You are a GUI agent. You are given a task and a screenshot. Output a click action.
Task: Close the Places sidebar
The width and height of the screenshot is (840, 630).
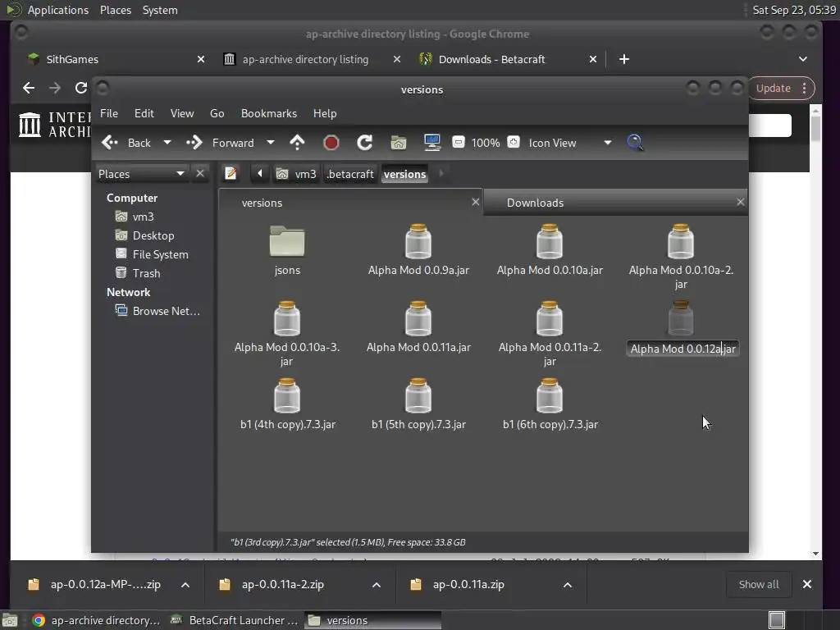coord(200,174)
